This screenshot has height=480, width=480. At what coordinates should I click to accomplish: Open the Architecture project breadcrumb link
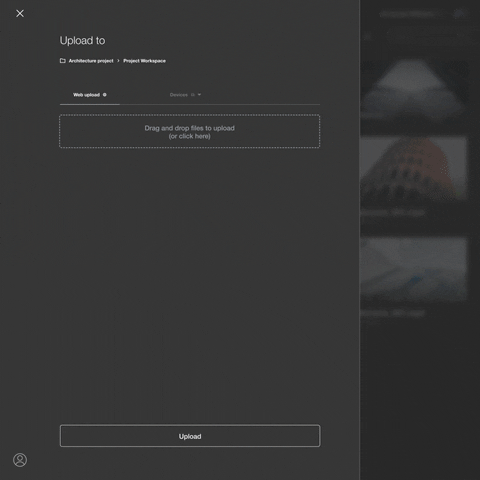[91, 61]
